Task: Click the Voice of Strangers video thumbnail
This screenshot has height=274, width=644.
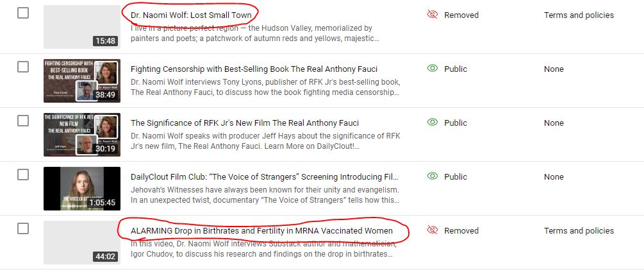Action: click(x=81, y=189)
